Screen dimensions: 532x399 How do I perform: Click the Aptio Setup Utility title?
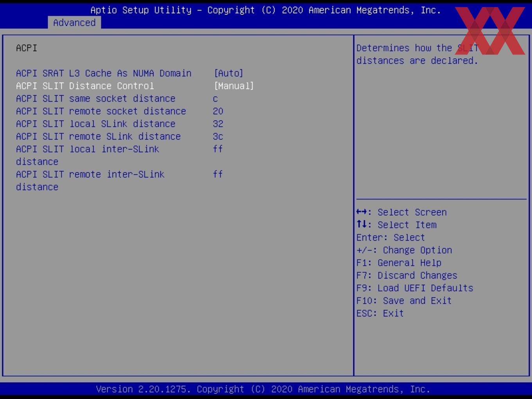[266, 10]
